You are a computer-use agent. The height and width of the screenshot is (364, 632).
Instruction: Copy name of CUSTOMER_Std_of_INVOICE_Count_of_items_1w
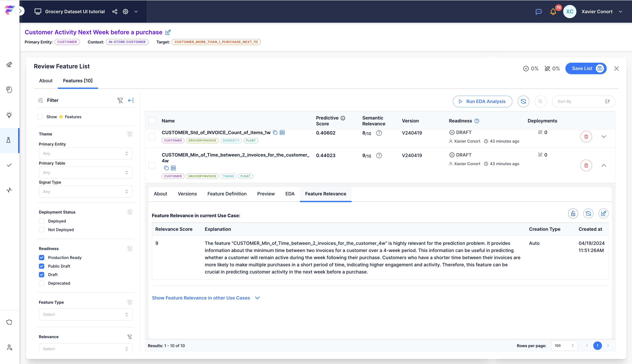[x=275, y=133]
